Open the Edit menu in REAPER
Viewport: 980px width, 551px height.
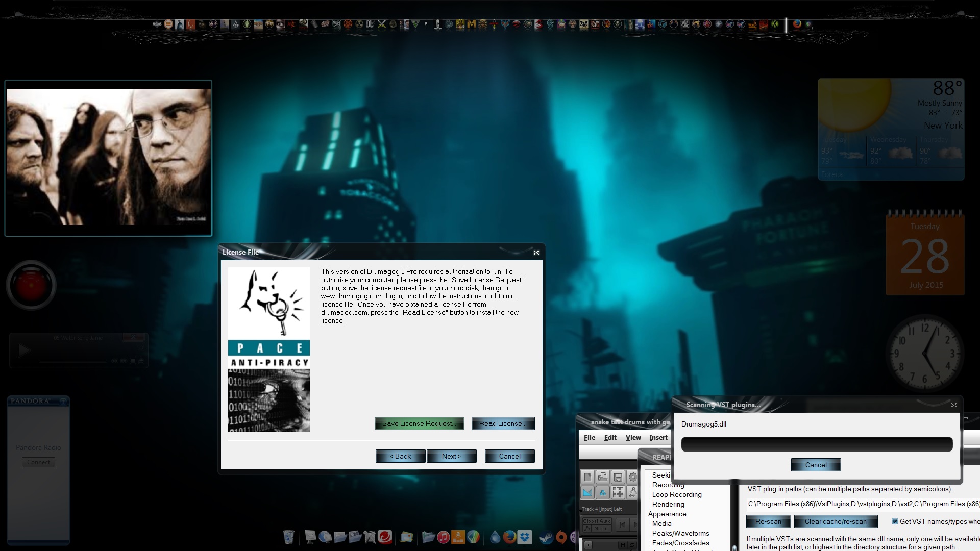point(610,437)
